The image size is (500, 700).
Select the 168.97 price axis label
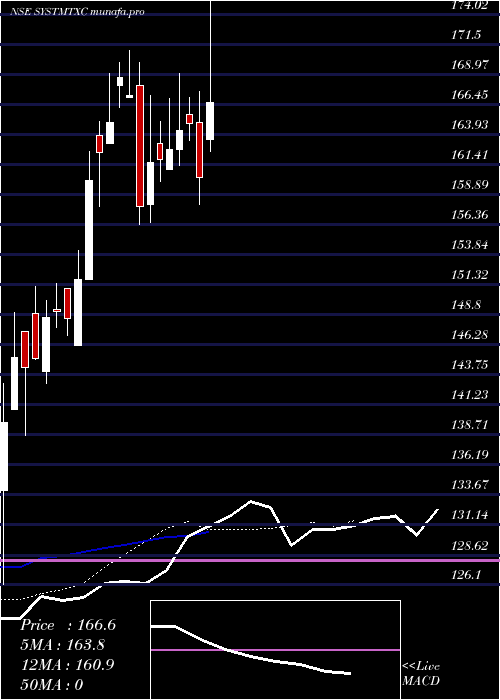click(x=470, y=65)
